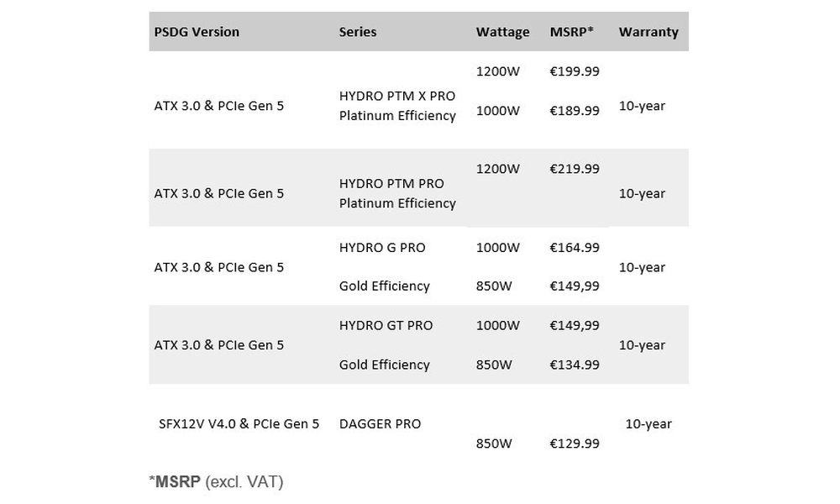Select the €199.99 price cell
The image size is (840, 504).
point(575,71)
